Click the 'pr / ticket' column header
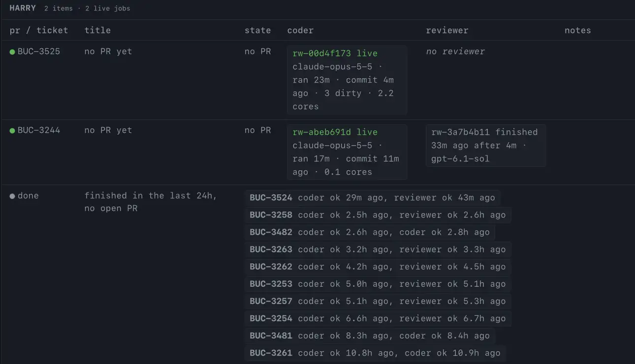Screen dimensions: 635x364 point(39,30)
